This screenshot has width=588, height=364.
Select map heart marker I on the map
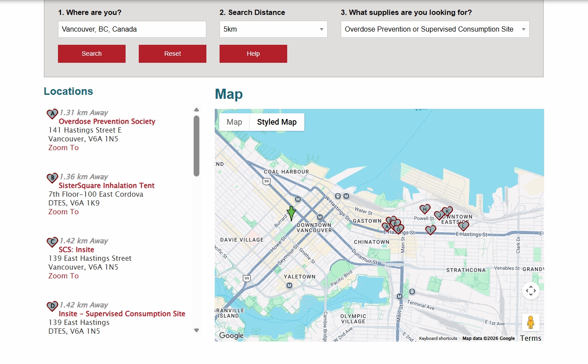(431, 230)
